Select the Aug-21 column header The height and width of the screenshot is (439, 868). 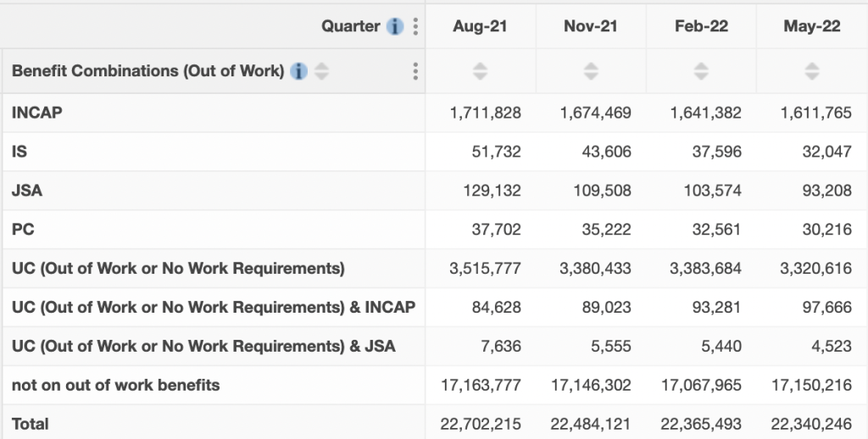pos(480,26)
